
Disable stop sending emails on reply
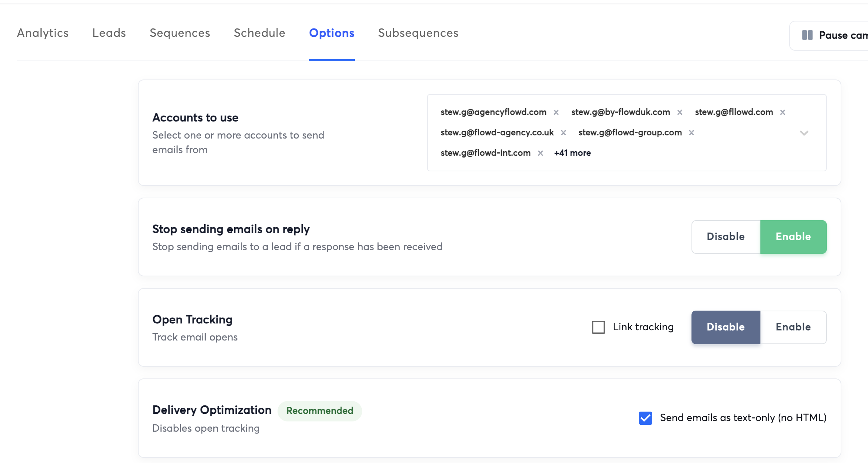pyautogui.click(x=725, y=237)
